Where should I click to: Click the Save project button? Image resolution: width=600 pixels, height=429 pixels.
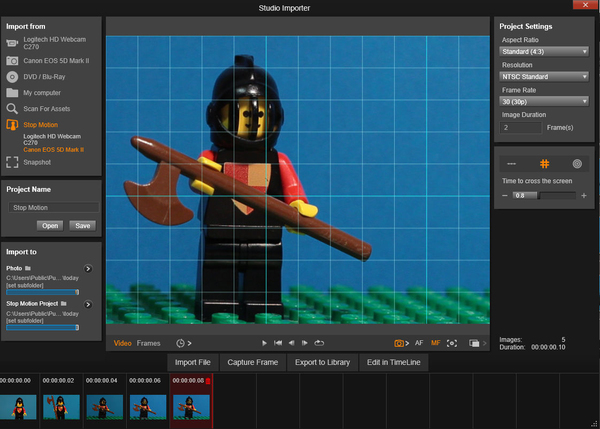83,226
